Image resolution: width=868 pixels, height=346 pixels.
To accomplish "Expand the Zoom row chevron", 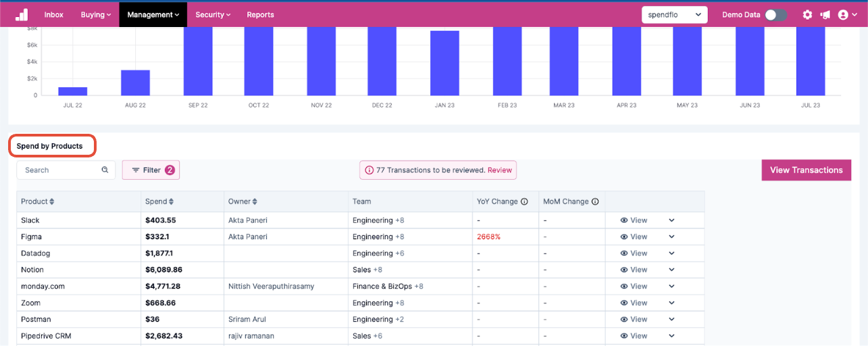I will (671, 303).
